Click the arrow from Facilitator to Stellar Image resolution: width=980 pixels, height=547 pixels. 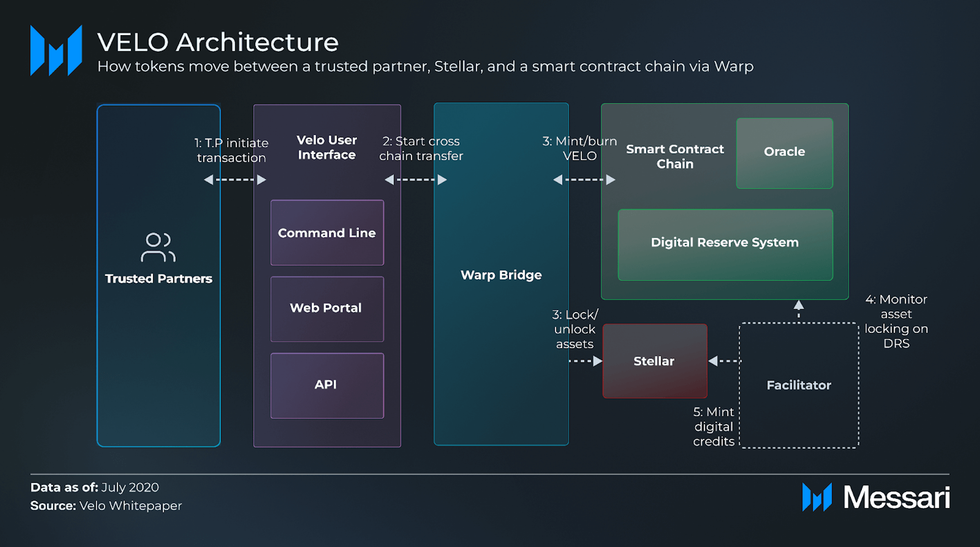click(x=724, y=361)
